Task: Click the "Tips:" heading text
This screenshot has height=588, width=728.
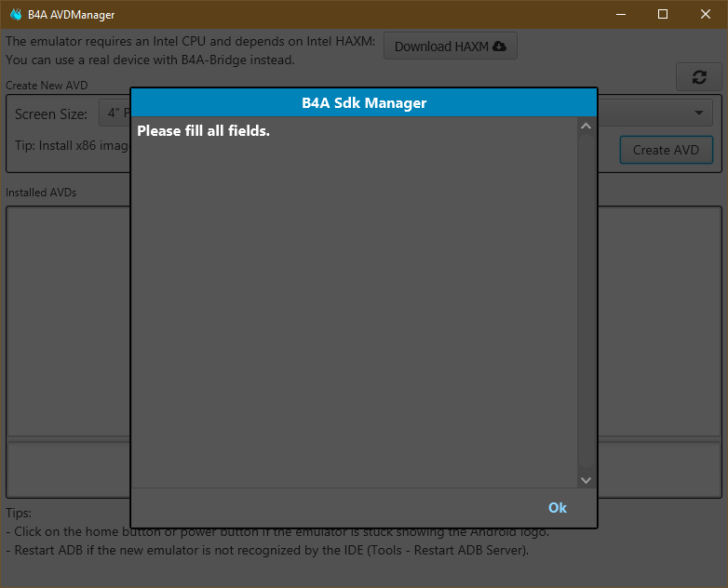Action: tap(19, 513)
